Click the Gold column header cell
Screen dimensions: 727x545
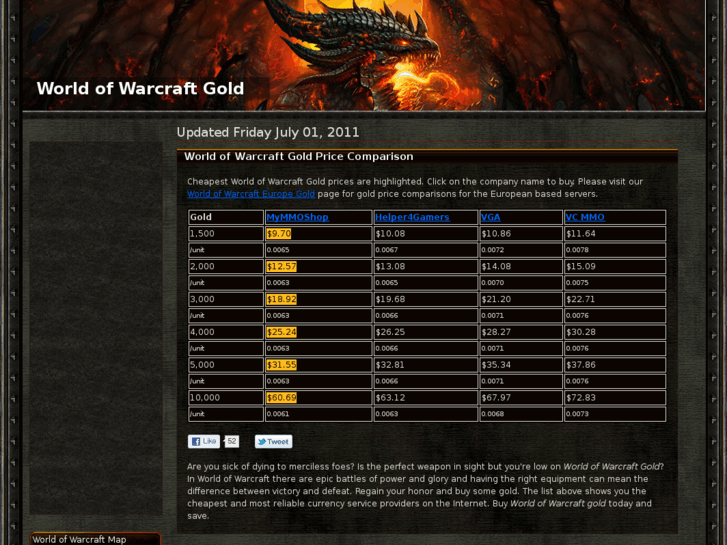click(x=226, y=217)
